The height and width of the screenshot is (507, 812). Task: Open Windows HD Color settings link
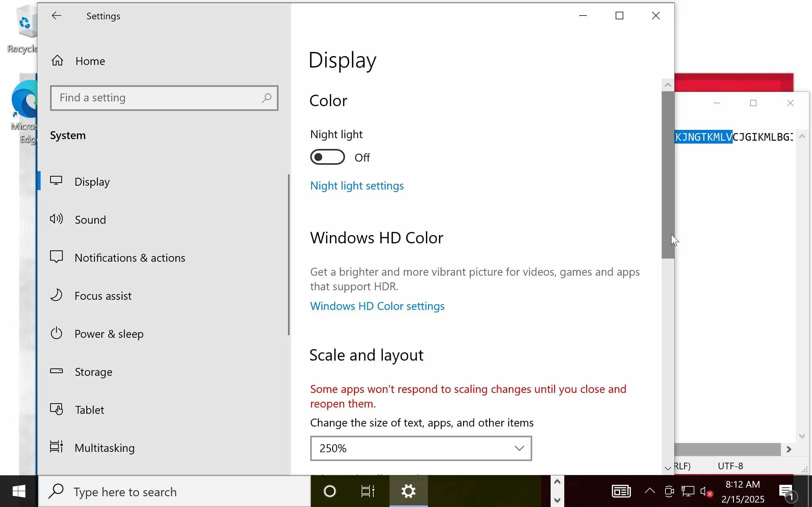[377, 306]
